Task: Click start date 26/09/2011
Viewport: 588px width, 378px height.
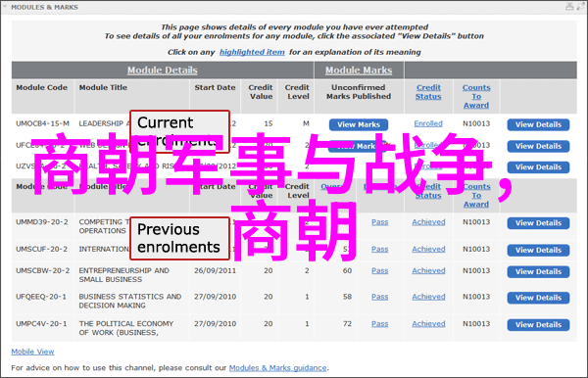Action: (216, 270)
